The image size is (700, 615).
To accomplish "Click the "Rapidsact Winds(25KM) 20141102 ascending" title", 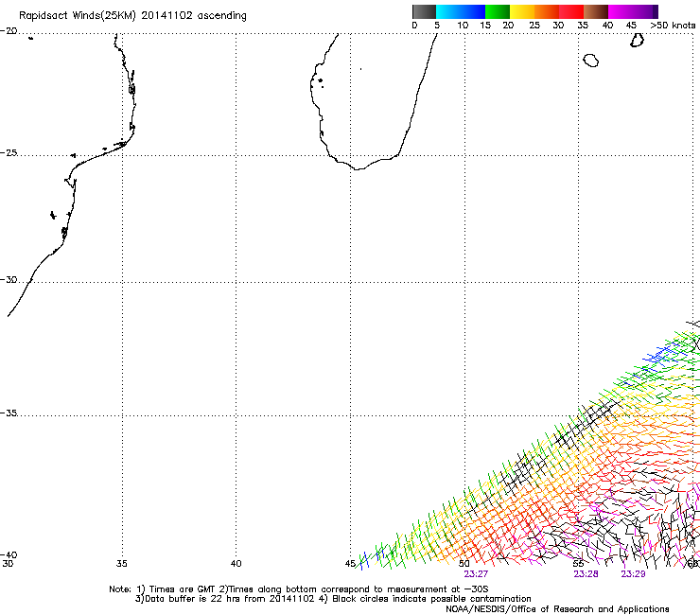I will [132, 16].
